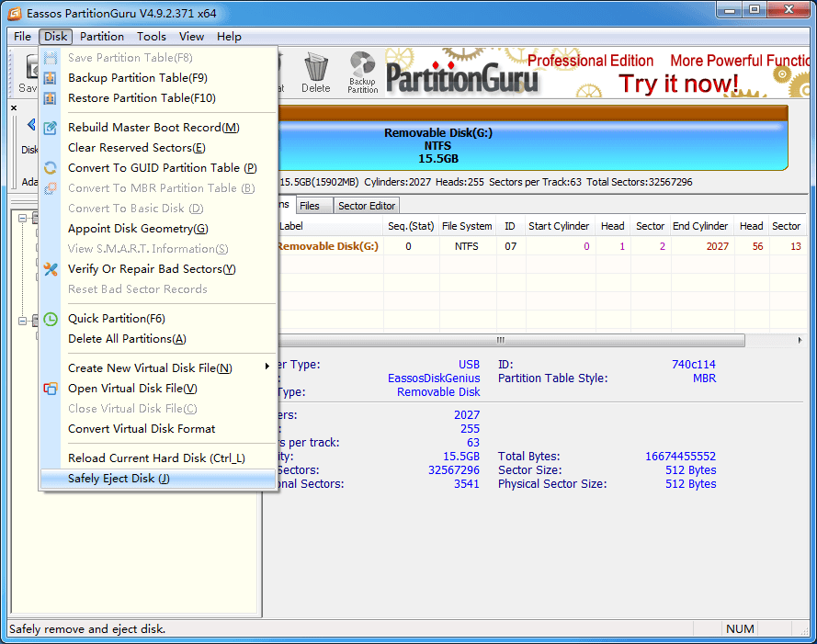Click the horizontal scrollbar thumb in partition table
This screenshot has width=817, height=644.
(x=511, y=340)
